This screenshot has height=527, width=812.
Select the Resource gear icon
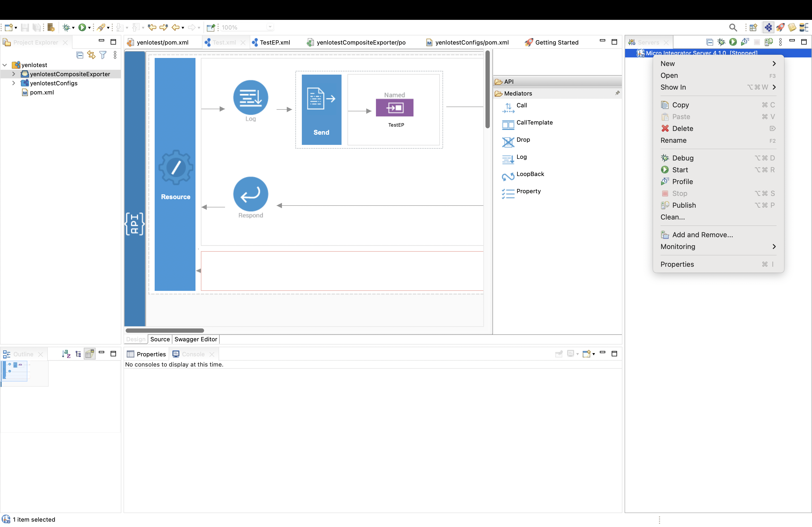pos(176,168)
